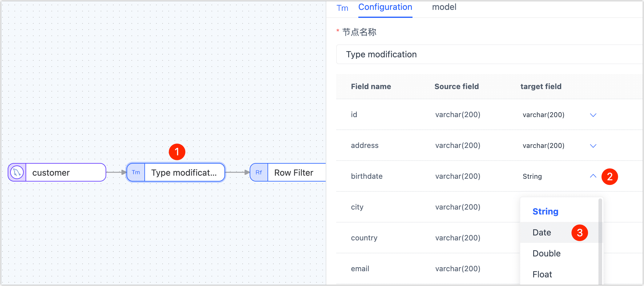Choose Double in the type list
This screenshot has width=644, height=286.
[x=546, y=253]
